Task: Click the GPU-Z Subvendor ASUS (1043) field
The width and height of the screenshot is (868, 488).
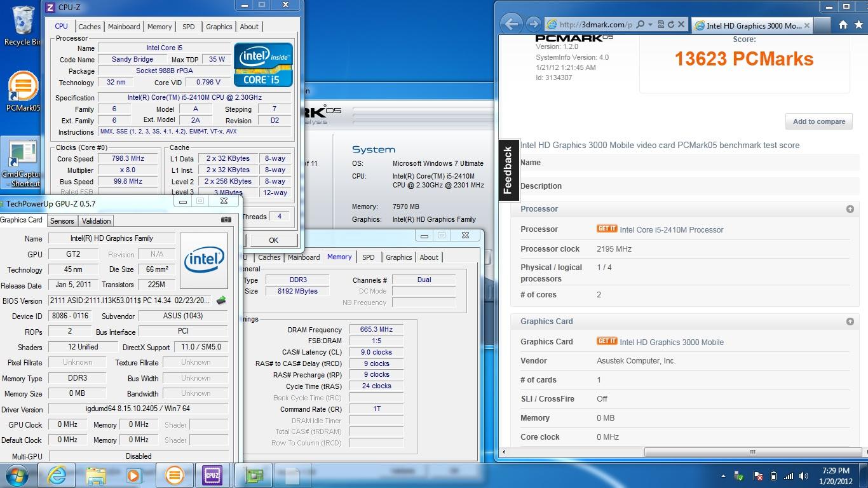Action: click(183, 316)
